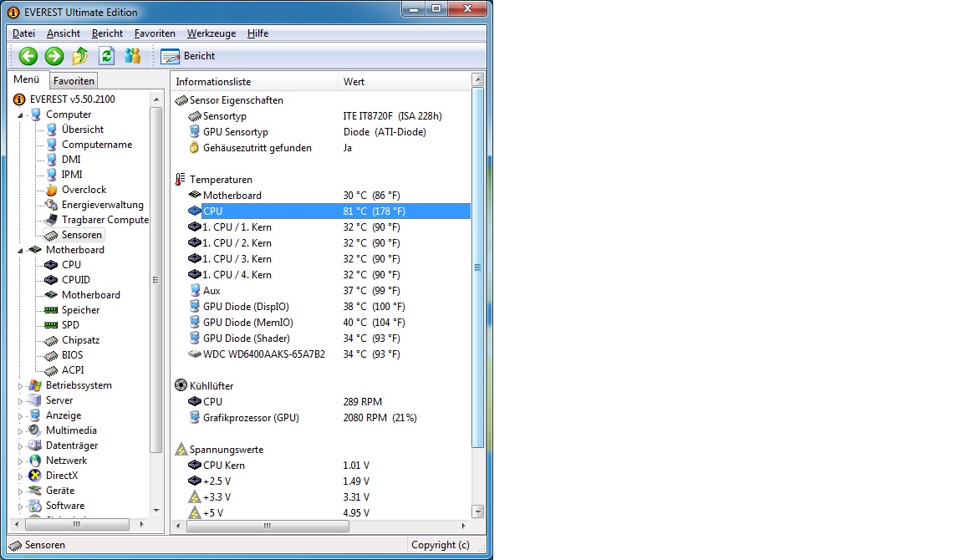Viewport: 963px width, 560px height.
Task: Open the Werkzeuge menu
Action: pyautogui.click(x=211, y=33)
